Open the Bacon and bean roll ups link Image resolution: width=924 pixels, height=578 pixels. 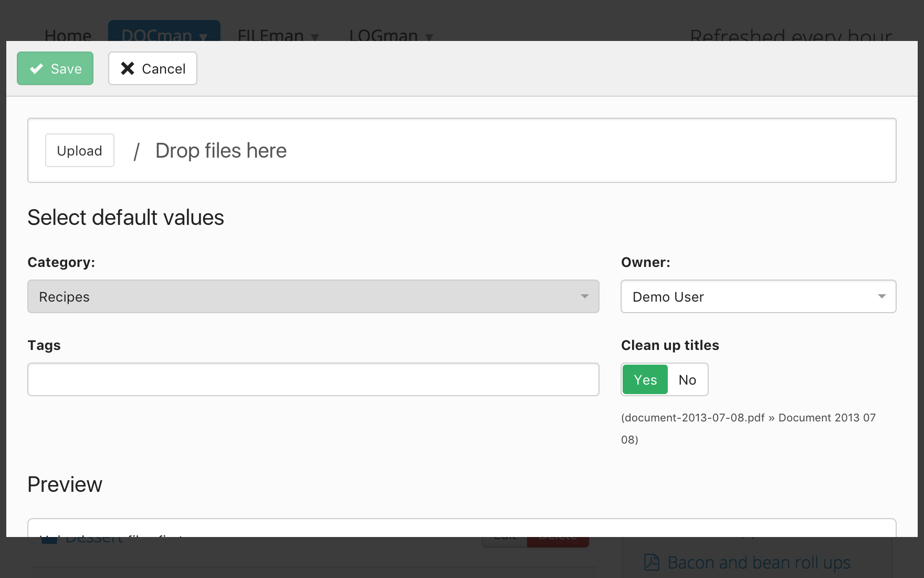tap(759, 562)
